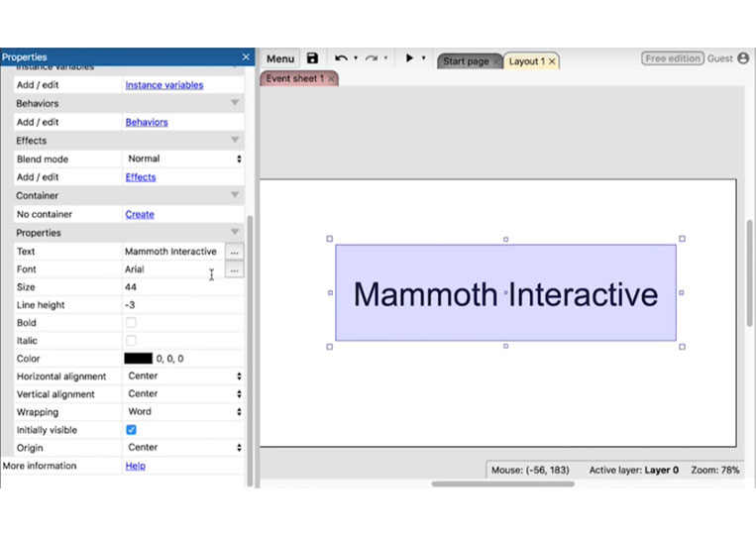Collapse the Properties section arrow

(x=235, y=232)
